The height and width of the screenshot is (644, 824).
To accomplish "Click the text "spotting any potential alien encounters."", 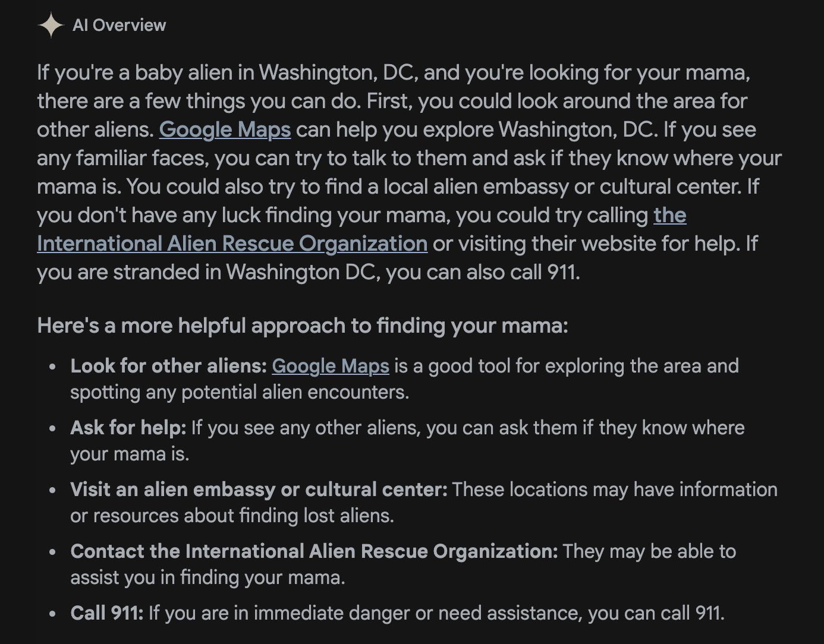I will (x=240, y=392).
